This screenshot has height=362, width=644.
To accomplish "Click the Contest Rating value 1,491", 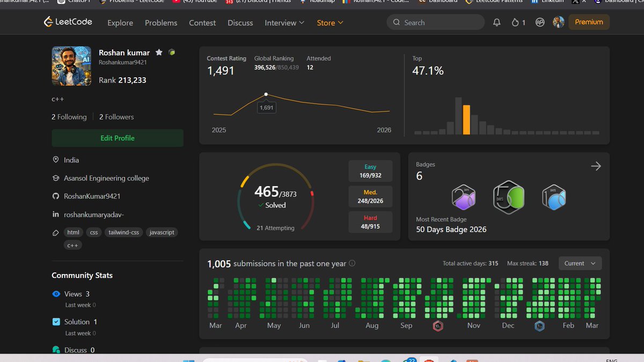I will point(221,71).
